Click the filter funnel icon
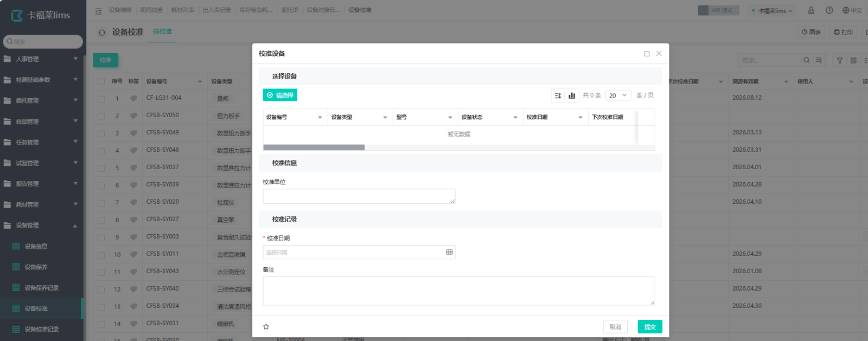The height and width of the screenshot is (341, 868). pos(840,60)
